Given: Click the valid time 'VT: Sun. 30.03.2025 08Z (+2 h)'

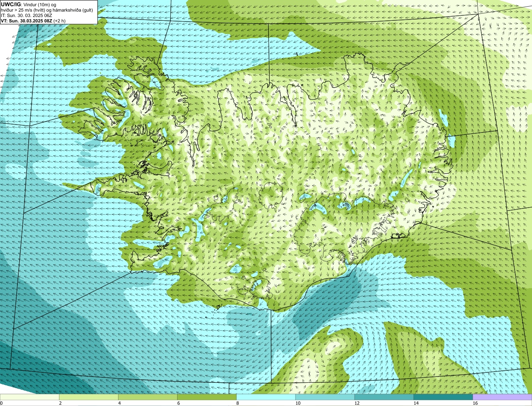Looking at the screenshot, I should coord(33,21).
